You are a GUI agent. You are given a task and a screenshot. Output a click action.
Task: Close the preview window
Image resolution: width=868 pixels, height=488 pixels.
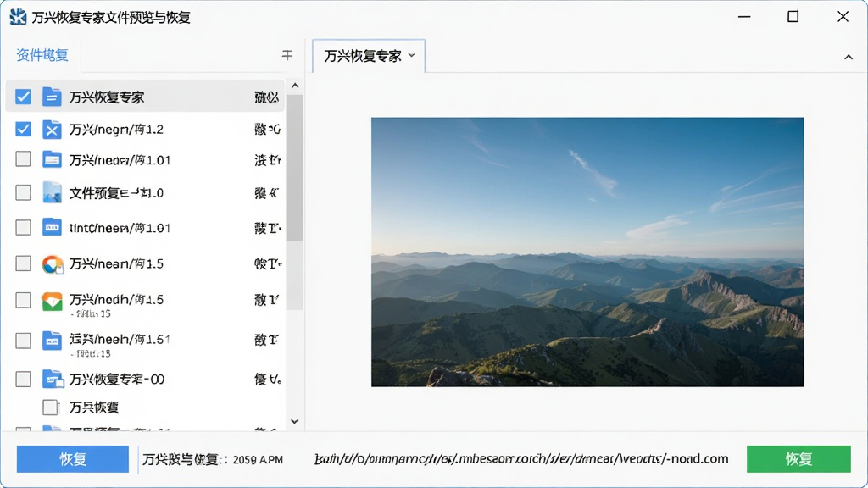(843, 17)
